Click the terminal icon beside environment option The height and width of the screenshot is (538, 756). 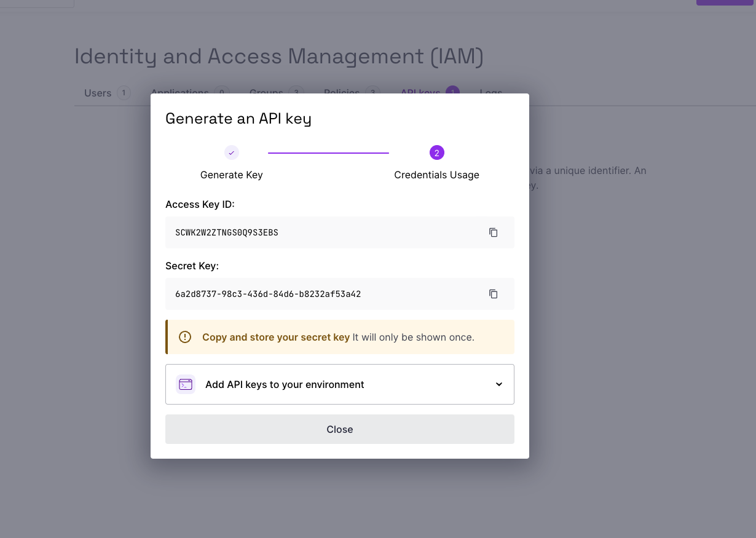coord(185,384)
